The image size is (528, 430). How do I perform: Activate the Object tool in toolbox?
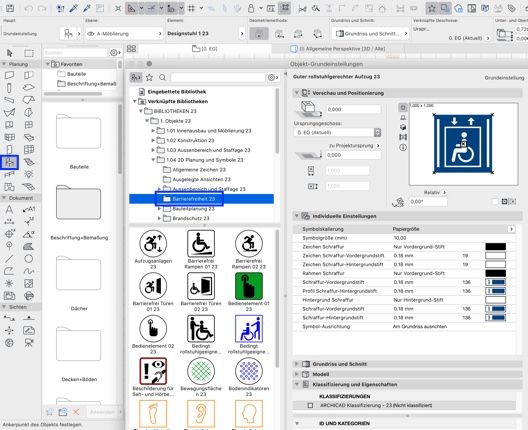click(9, 162)
